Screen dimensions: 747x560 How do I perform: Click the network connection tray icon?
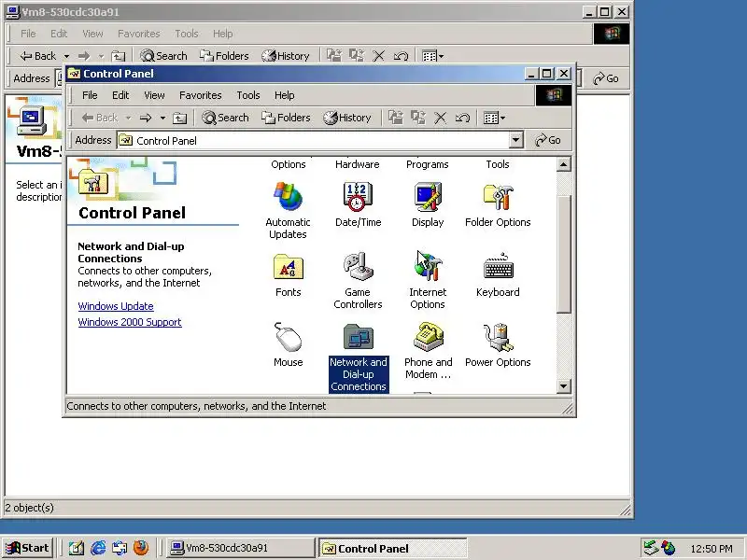tap(650, 548)
